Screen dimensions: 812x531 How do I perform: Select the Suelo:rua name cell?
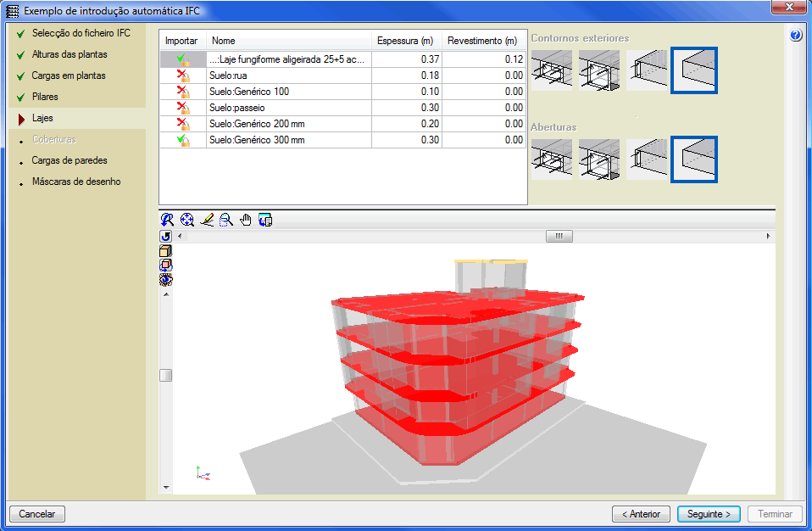click(x=289, y=75)
